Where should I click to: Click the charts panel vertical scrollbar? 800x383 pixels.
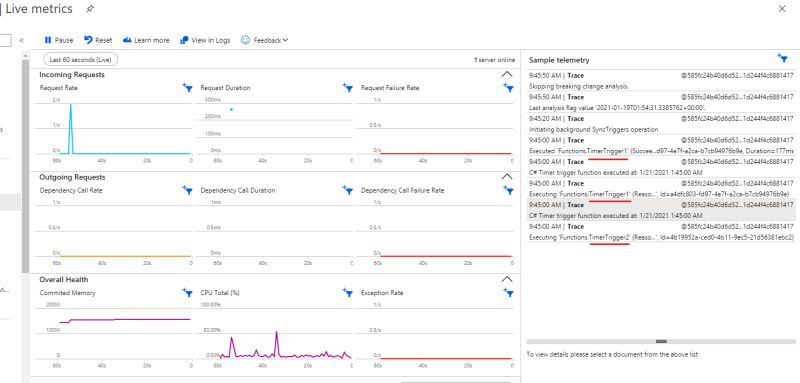click(x=26, y=166)
